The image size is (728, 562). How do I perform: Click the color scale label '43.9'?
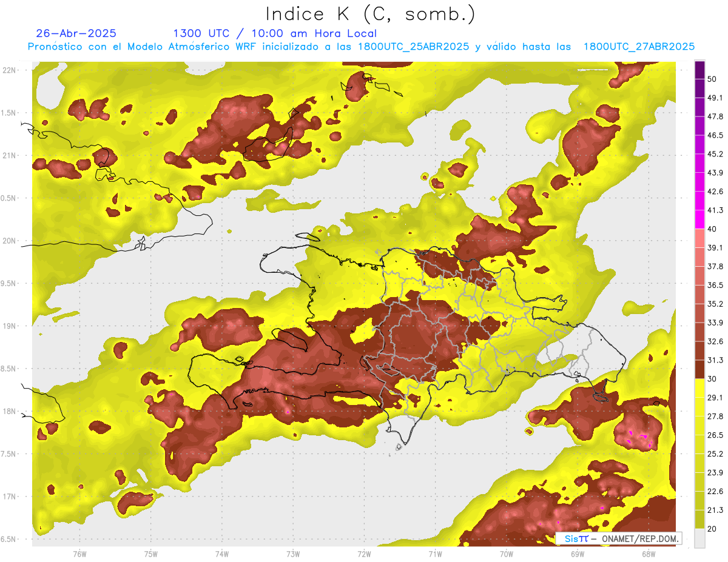tap(715, 173)
